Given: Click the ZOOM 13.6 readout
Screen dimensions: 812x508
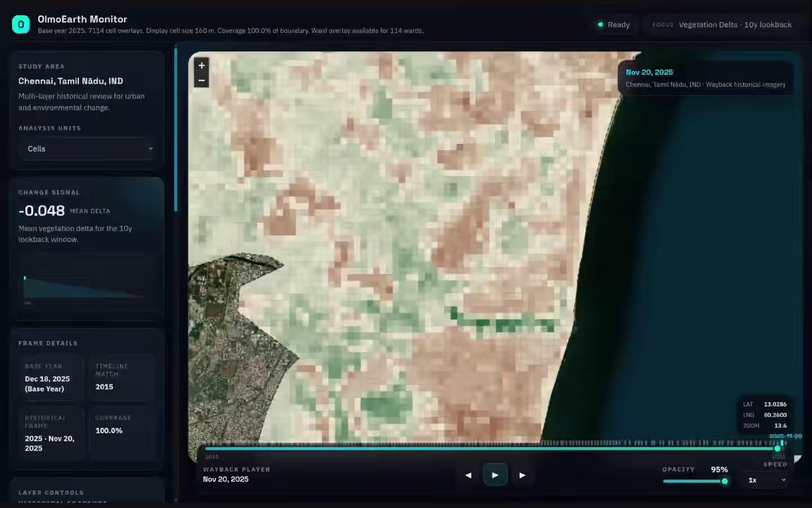Looking at the screenshot, I should coord(765,426).
